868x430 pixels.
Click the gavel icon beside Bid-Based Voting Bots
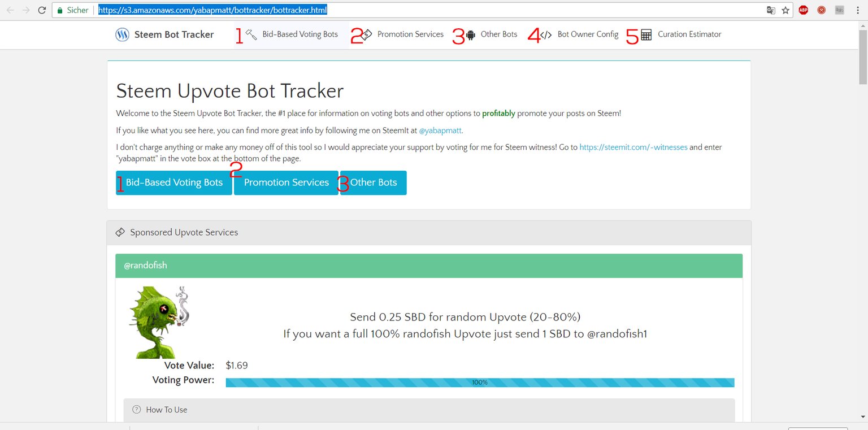pos(251,34)
